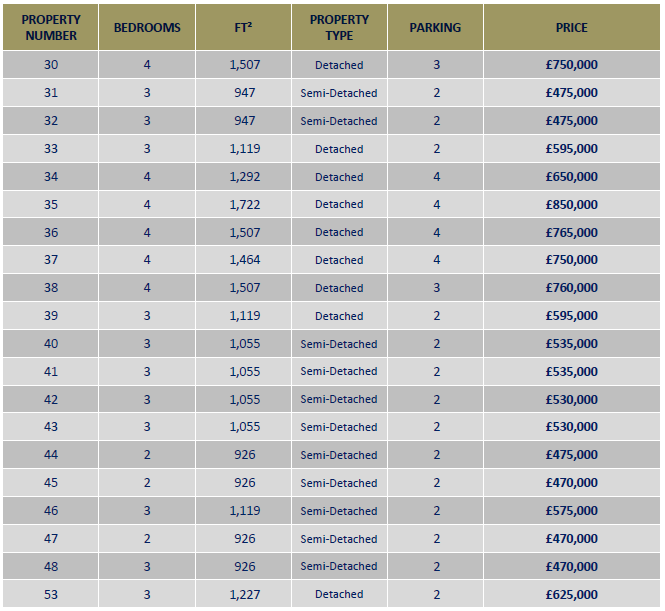Select property number 44 cell
Viewport: 665px width, 611px height.
click(51, 455)
